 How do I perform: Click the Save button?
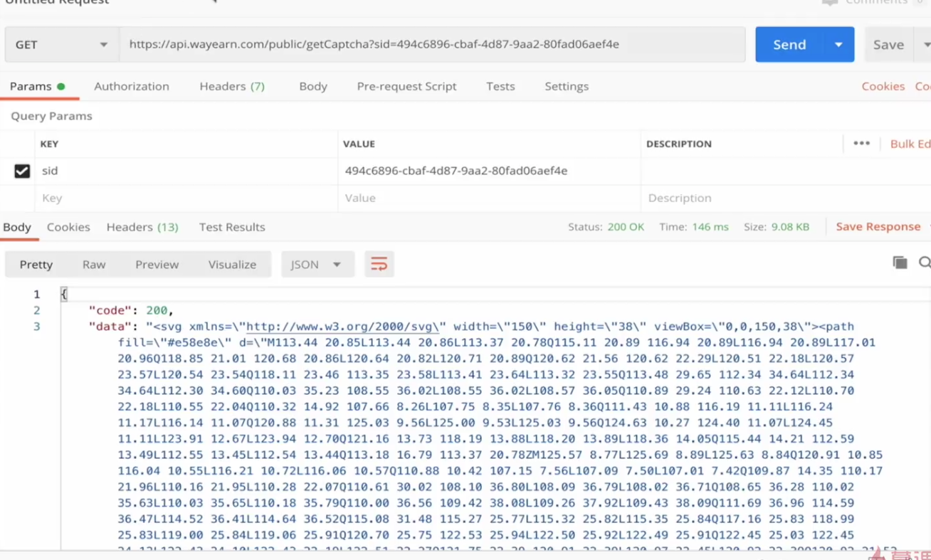888,44
